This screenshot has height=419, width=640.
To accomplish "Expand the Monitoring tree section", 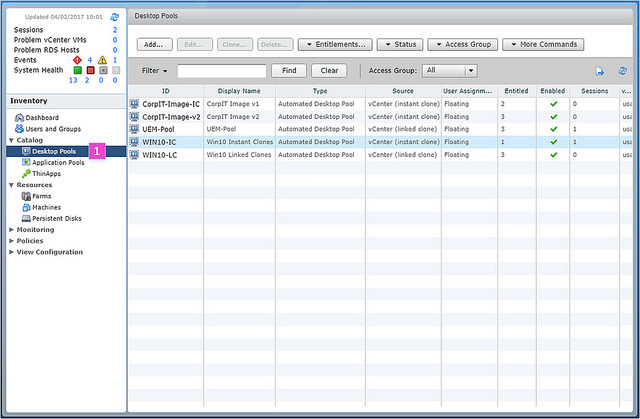I will click(x=11, y=230).
